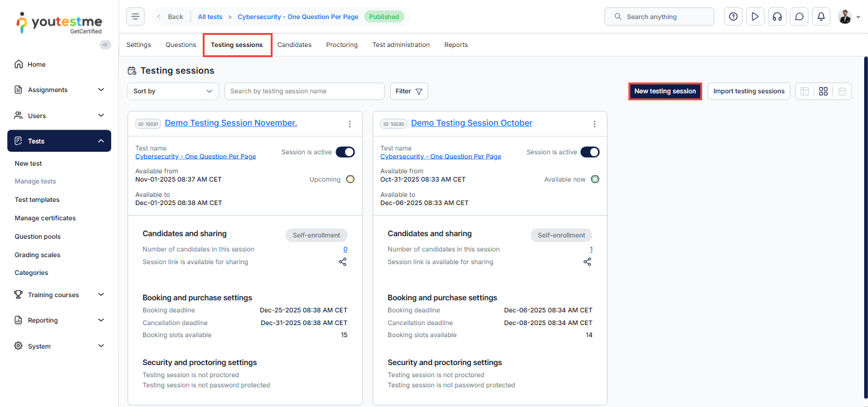Click share icon for November session
The image size is (868, 407).
pyautogui.click(x=342, y=262)
